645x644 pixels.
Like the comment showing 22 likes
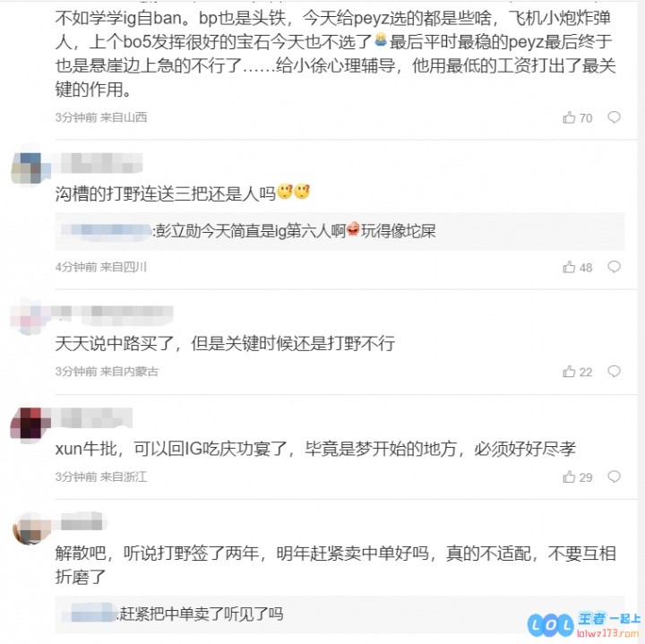(x=577, y=372)
